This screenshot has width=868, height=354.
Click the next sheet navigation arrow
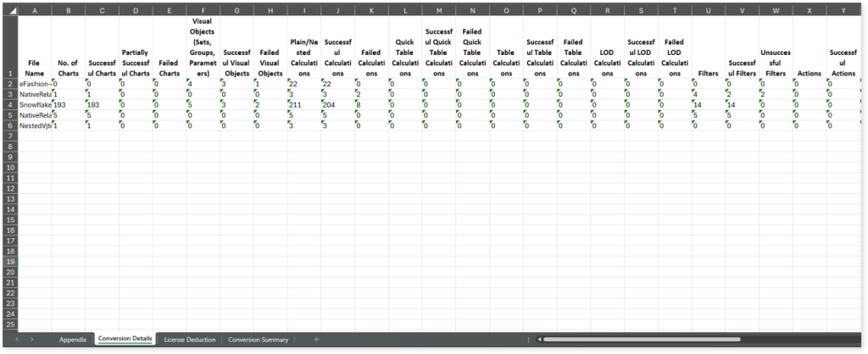(x=31, y=340)
